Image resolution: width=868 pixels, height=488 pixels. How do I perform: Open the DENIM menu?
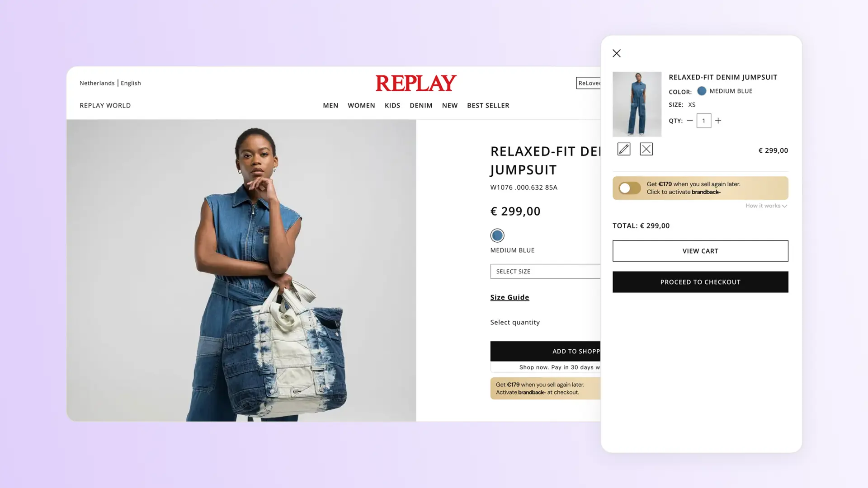pos(421,105)
